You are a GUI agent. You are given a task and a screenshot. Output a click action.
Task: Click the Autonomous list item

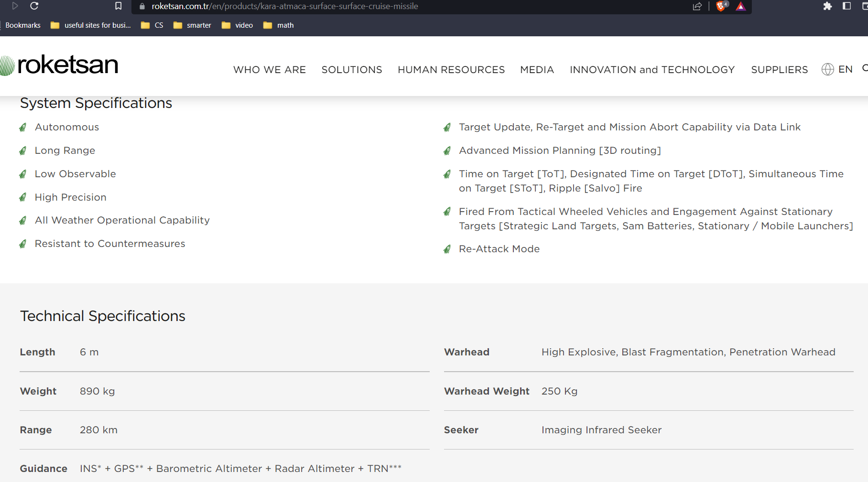[x=67, y=127]
